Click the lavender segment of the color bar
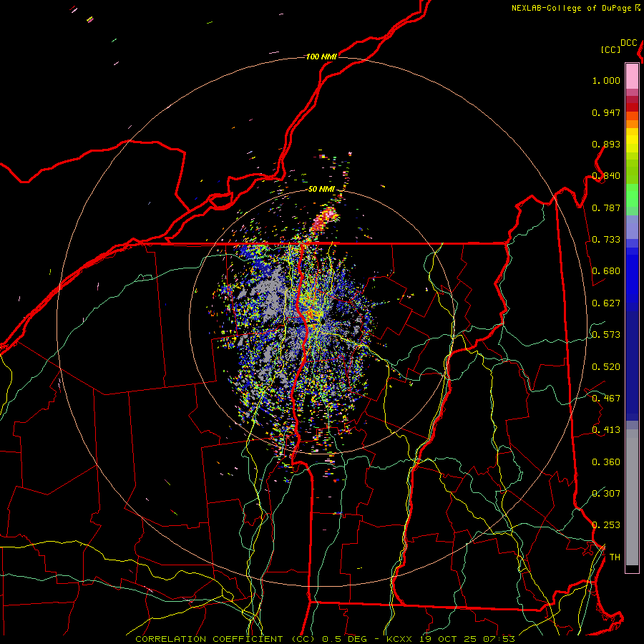Screen dimensions: 644x644 coord(632,228)
